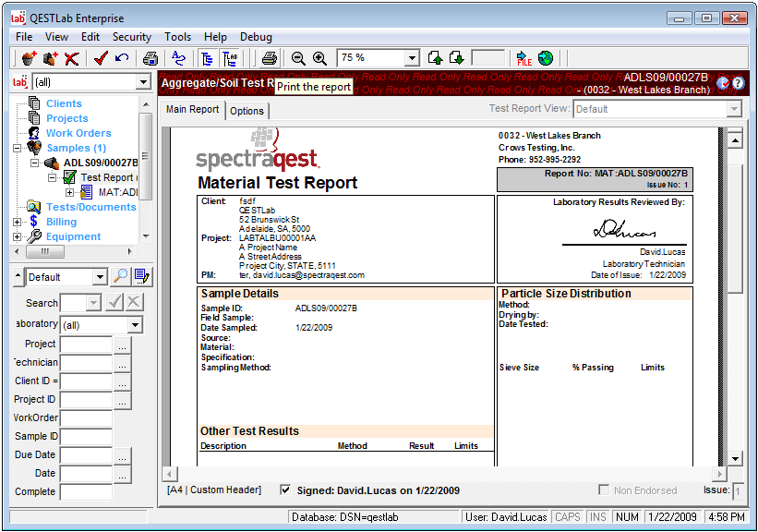Click the undo arrow toolbar icon
The image size is (758, 532).
tap(122, 58)
